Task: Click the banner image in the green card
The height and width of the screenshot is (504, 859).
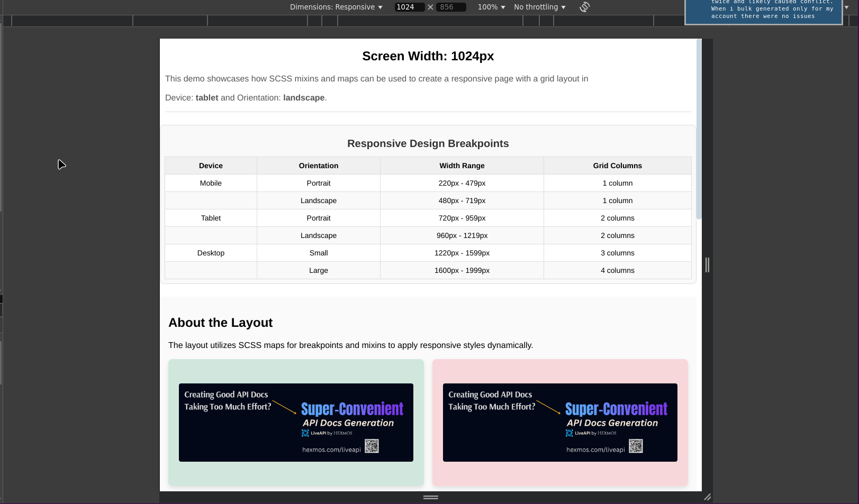Action: 296,423
